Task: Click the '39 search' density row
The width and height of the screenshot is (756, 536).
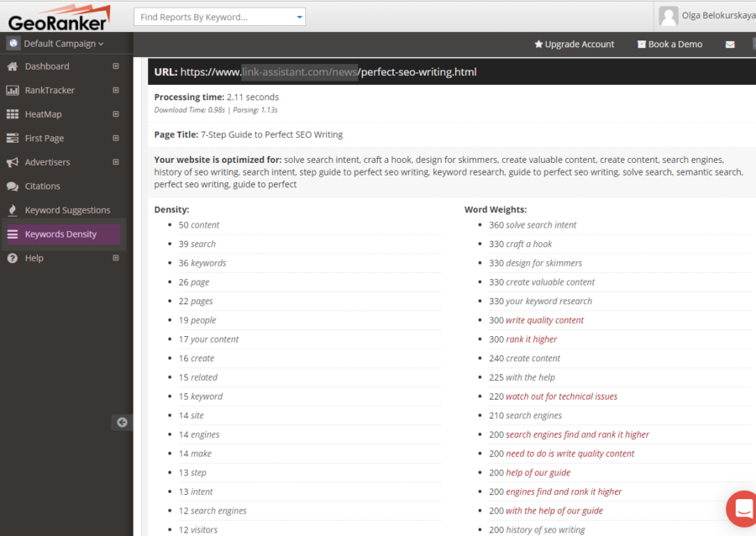Action: pos(309,244)
